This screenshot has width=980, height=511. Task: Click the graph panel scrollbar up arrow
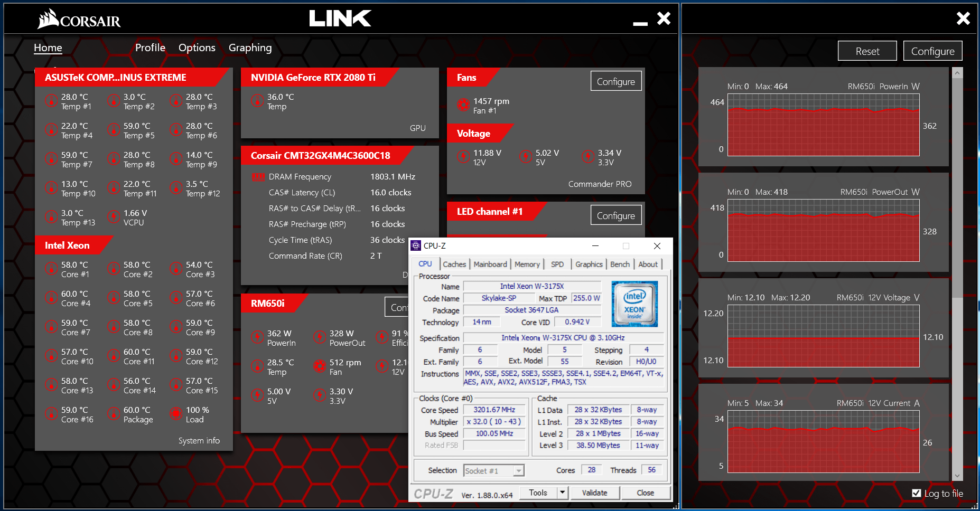tap(957, 73)
